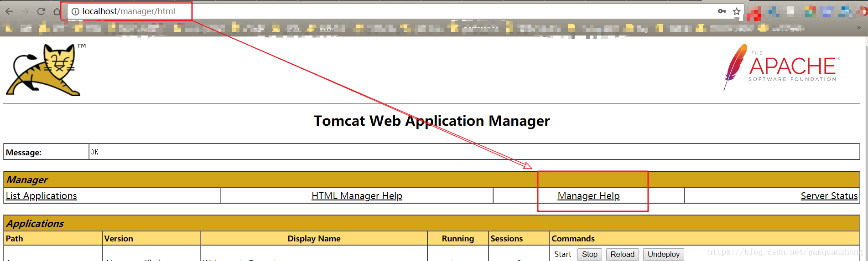Open the Apache Software Foundation logo
The width and height of the screenshot is (868, 261).
[x=782, y=67]
